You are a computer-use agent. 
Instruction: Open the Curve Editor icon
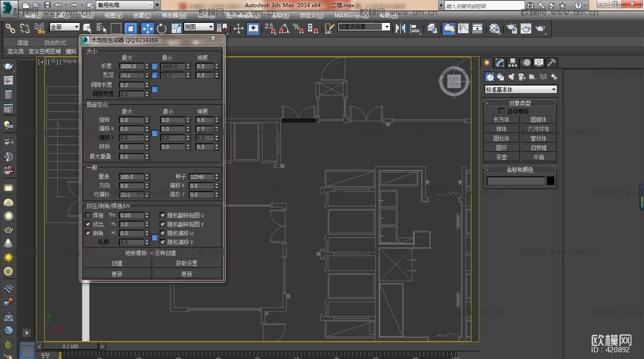click(463, 28)
